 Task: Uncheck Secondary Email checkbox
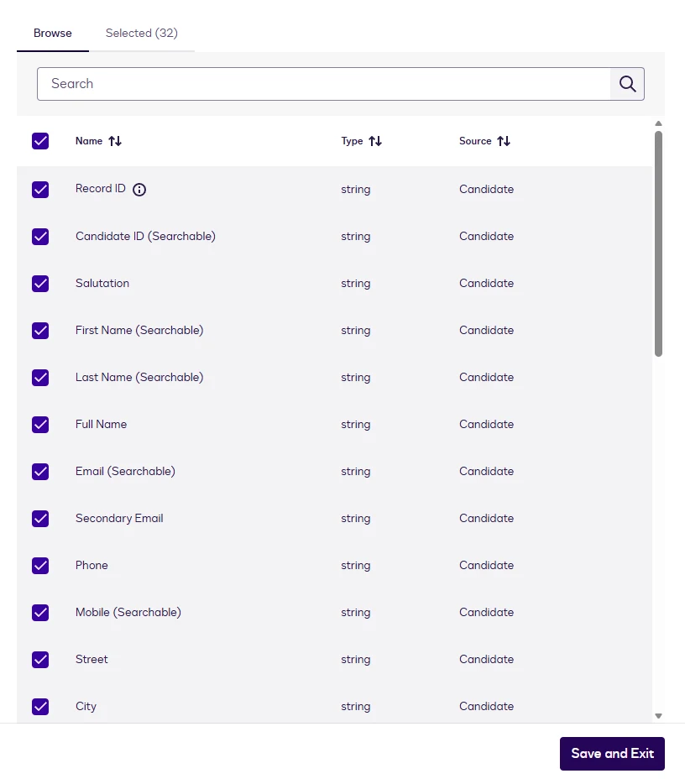pyautogui.click(x=40, y=519)
